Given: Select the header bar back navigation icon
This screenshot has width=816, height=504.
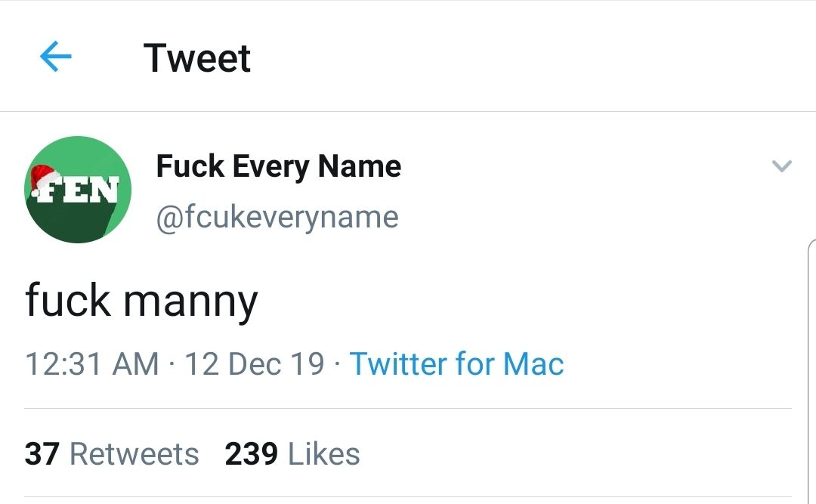Looking at the screenshot, I should [54, 57].
